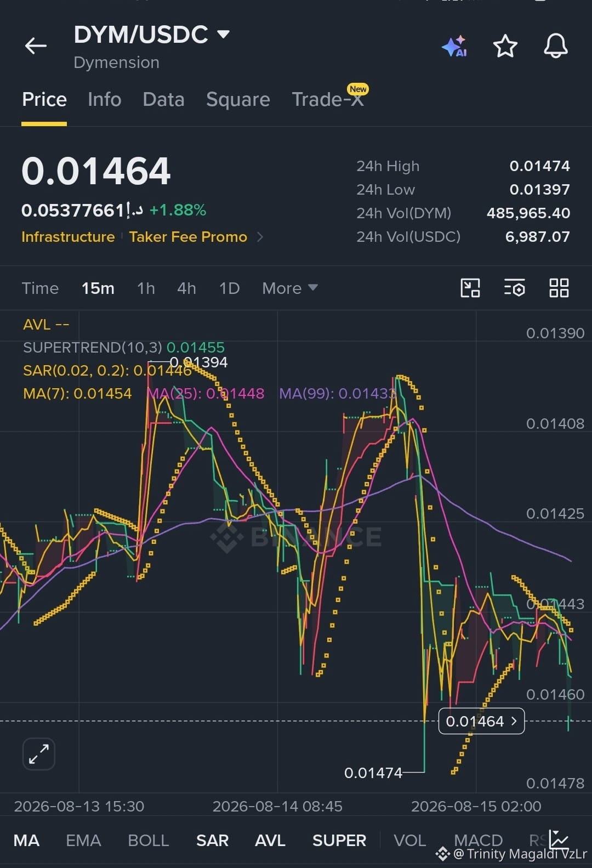592x868 pixels.
Task: Select the 1h interval
Action: click(146, 288)
